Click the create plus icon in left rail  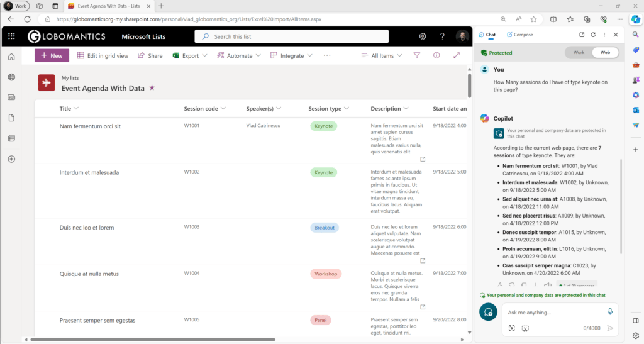coord(11,159)
